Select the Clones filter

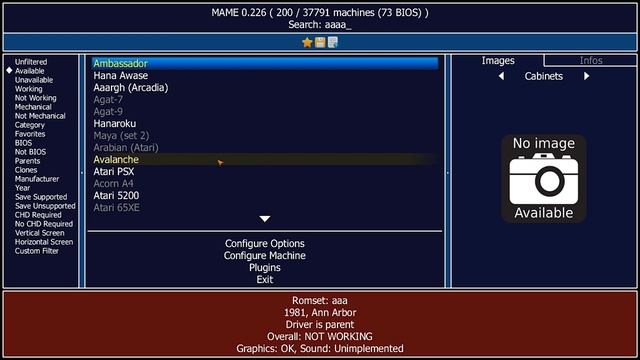click(x=26, y=170)
